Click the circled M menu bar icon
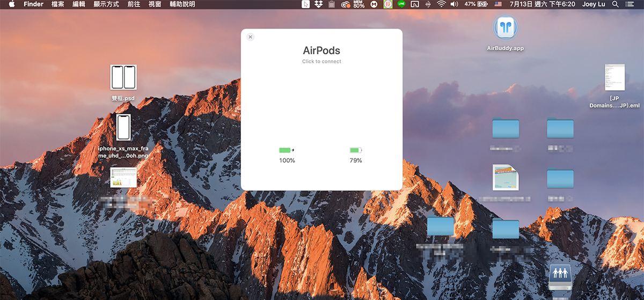The height and width of the screenshot is (300, 644). click(374, 4)
